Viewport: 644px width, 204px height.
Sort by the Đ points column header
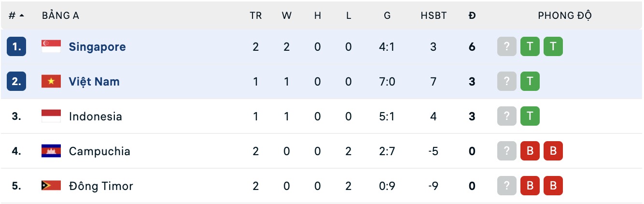coord(472,15)
